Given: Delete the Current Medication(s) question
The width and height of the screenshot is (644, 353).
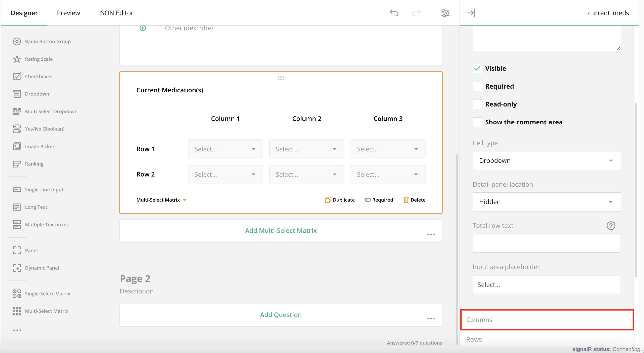Looking at the screenshot, I should (x=414, y=200).
